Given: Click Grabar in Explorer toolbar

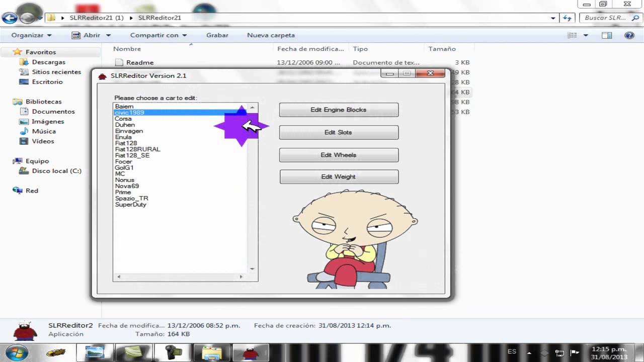Looking at the screenshot, I should pos(217,35).
